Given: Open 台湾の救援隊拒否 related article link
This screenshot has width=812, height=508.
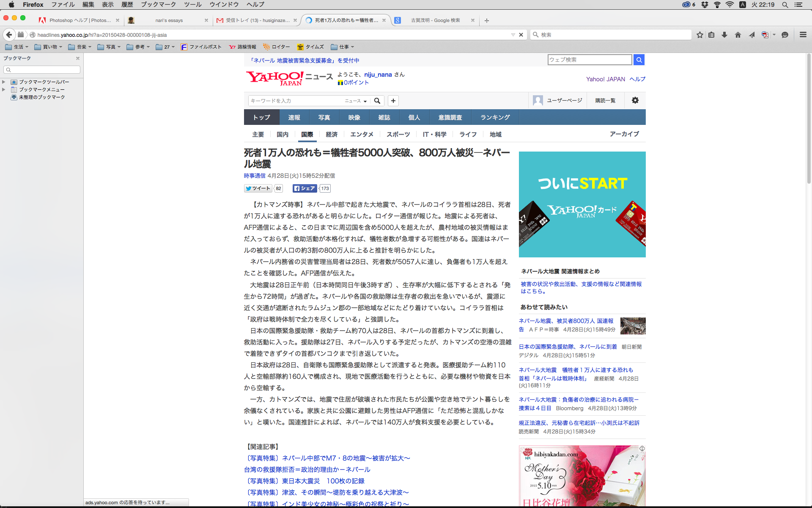Looking at the screenshot, I should pyautogui.click(x=307, y=469).
